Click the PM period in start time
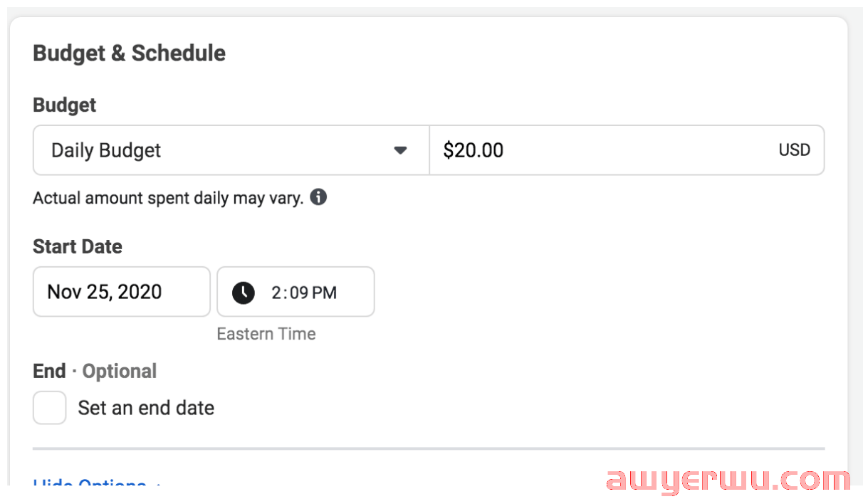 point(324,293)
